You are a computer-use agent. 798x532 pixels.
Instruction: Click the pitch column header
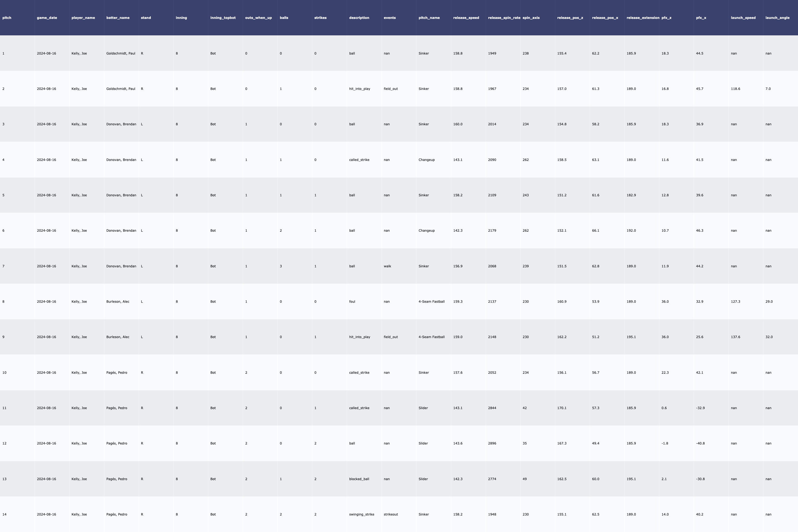pyautogui.click(x=7, y=18)
